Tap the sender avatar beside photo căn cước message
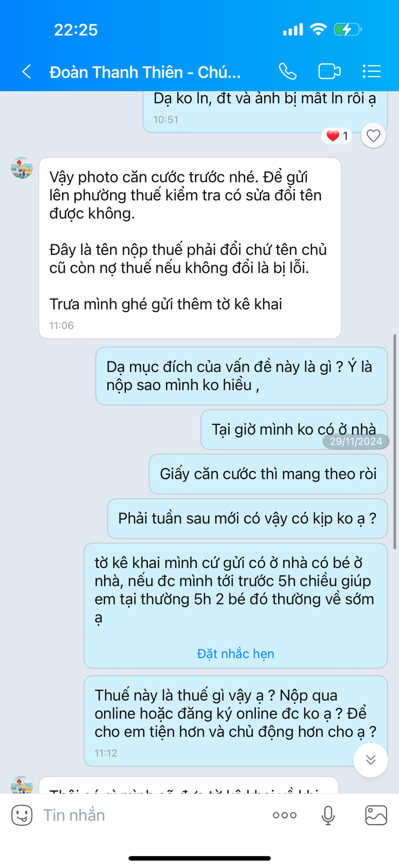 coord(22,168)
